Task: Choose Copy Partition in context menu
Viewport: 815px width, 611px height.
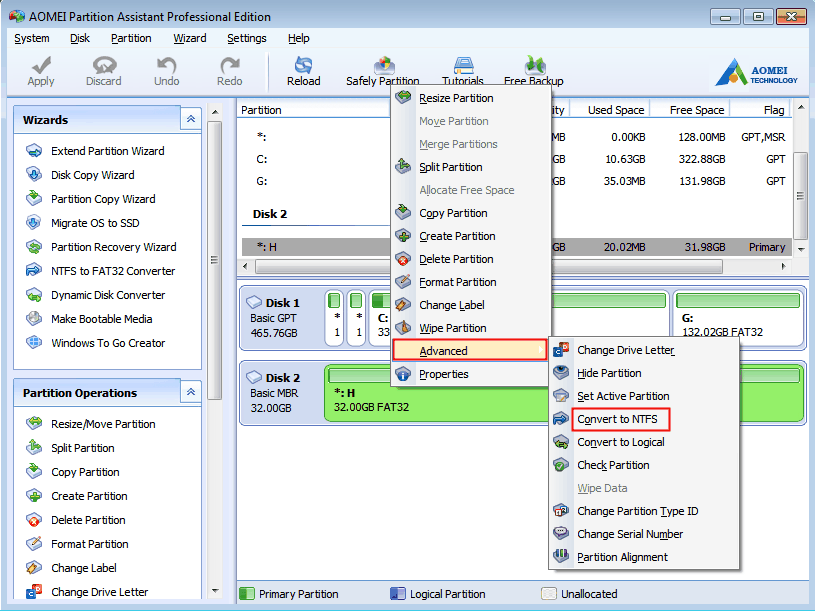Action: [x=471, y=213]
